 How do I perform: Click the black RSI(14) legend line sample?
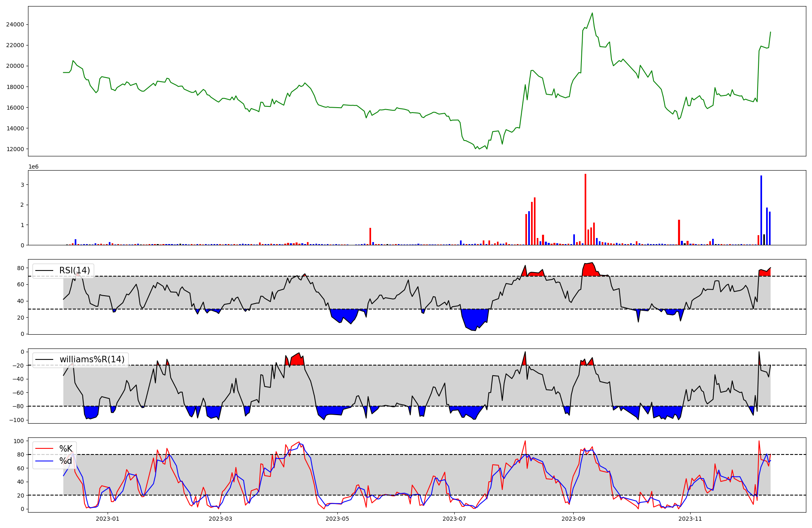pos(45,270)
